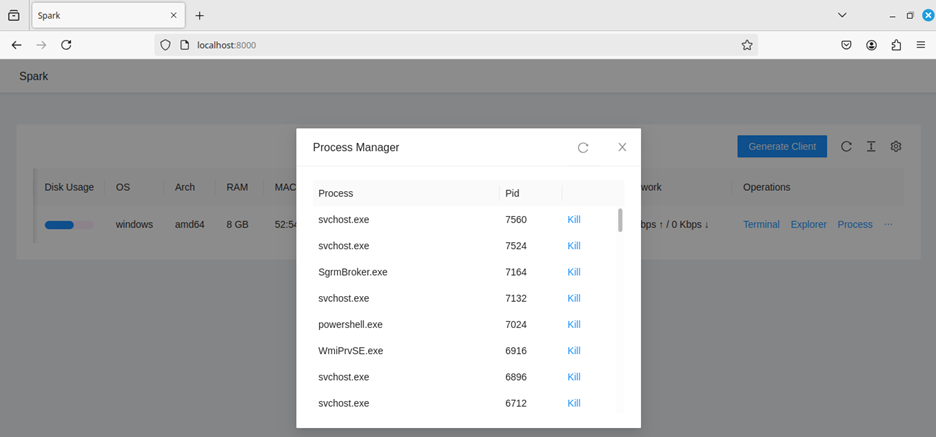The height and width of the screenshot is (437, 936).
Task: Refresh the Process Manager list
Action: [x=583, y=148]
